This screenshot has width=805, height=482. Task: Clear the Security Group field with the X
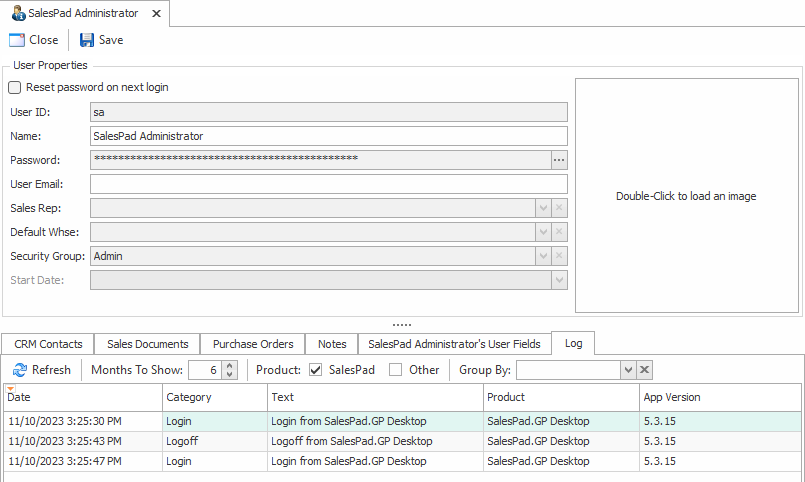(x=559, y=256)
